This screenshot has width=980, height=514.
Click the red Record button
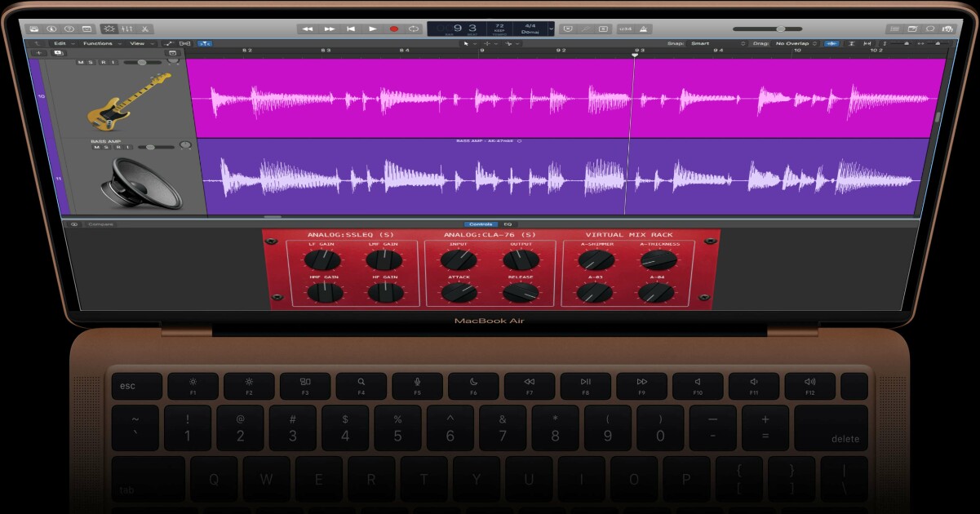point(394,29)
